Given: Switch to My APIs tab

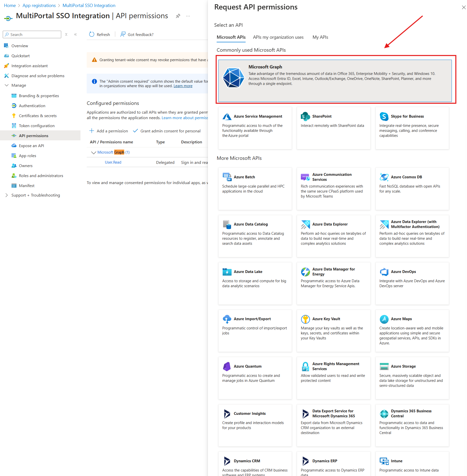Looking at the screenshot, I should (320, 37).
